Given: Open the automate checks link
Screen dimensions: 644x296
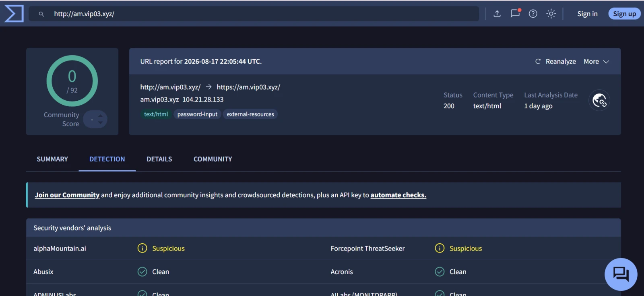Looking at the screenshot, I should [398, 195].
